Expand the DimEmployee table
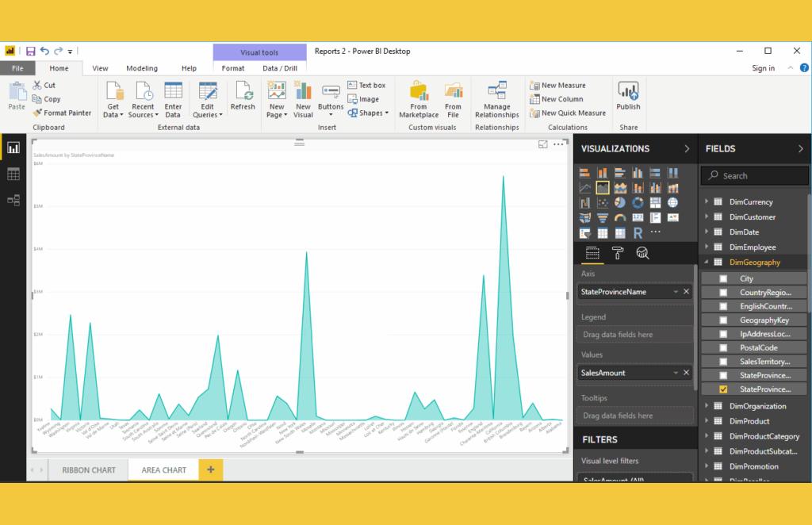This screenshot has width=812, height=525. tap(707, 247)
